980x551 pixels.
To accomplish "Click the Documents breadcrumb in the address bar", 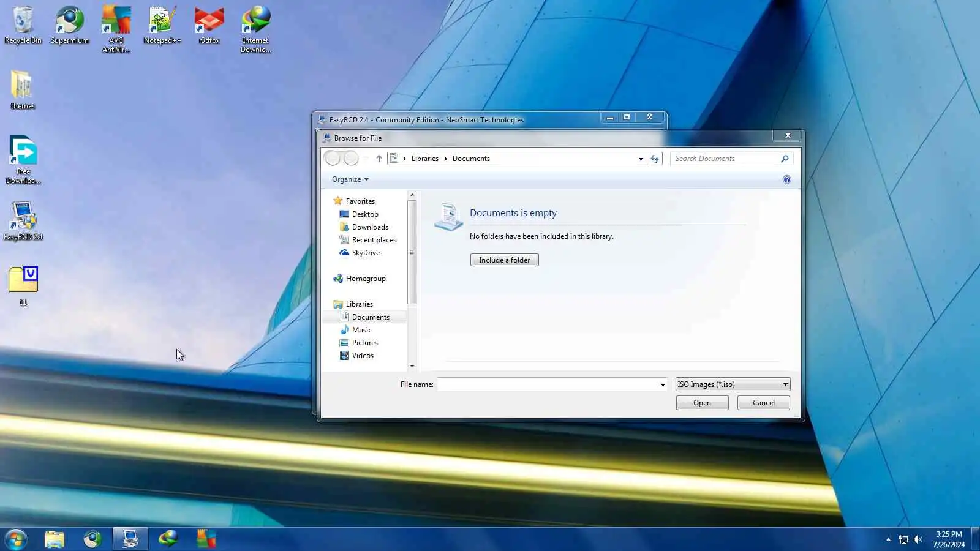I will (471, 159).
